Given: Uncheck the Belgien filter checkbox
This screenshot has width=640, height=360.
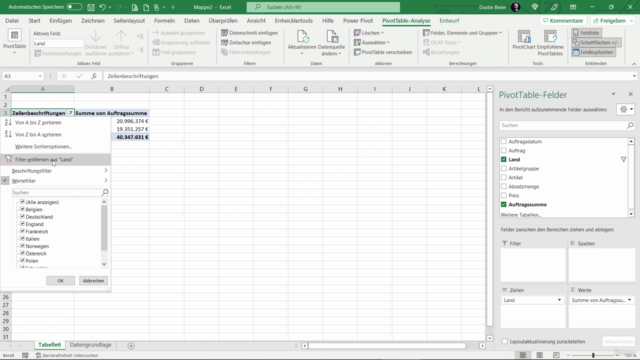Looking at the screenshot, I should coord(22,209).
